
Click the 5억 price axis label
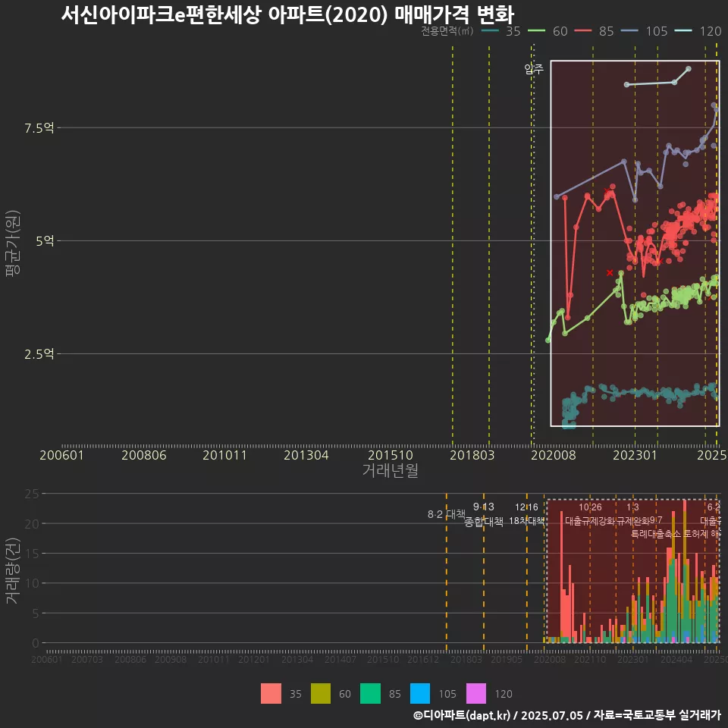(45, 241)
